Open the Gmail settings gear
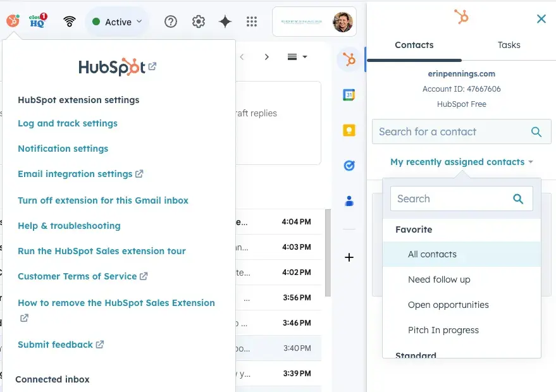 (199, 21)
